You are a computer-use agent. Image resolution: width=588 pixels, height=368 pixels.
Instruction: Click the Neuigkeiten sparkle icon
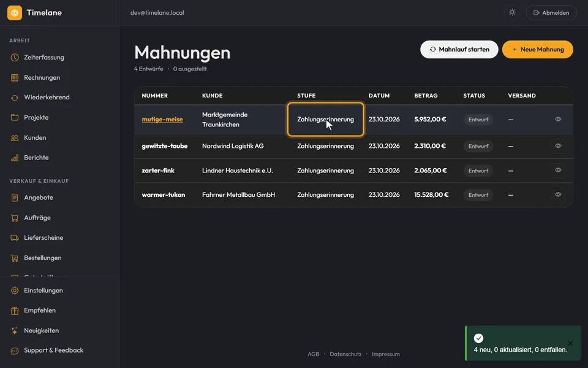(15, 331)
